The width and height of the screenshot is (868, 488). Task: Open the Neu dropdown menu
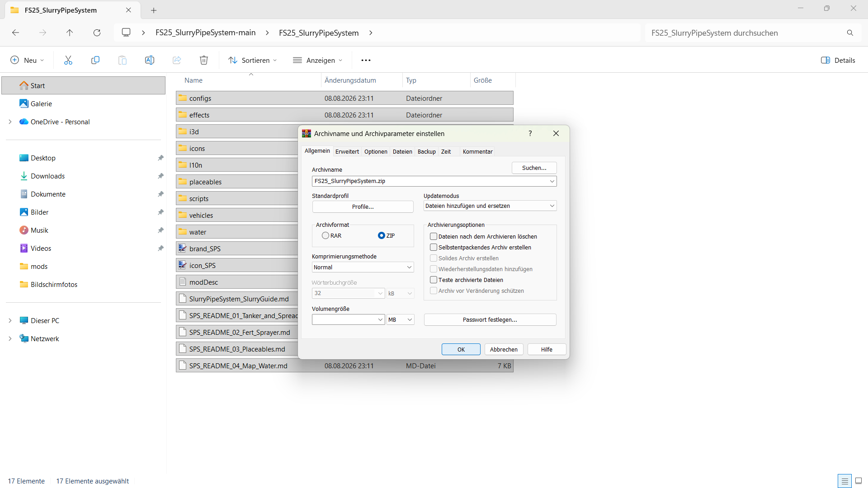(27, 60)
